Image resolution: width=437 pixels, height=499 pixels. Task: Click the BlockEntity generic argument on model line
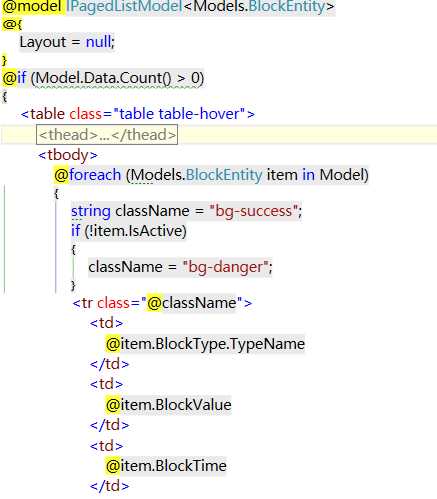tap(287, 6)
